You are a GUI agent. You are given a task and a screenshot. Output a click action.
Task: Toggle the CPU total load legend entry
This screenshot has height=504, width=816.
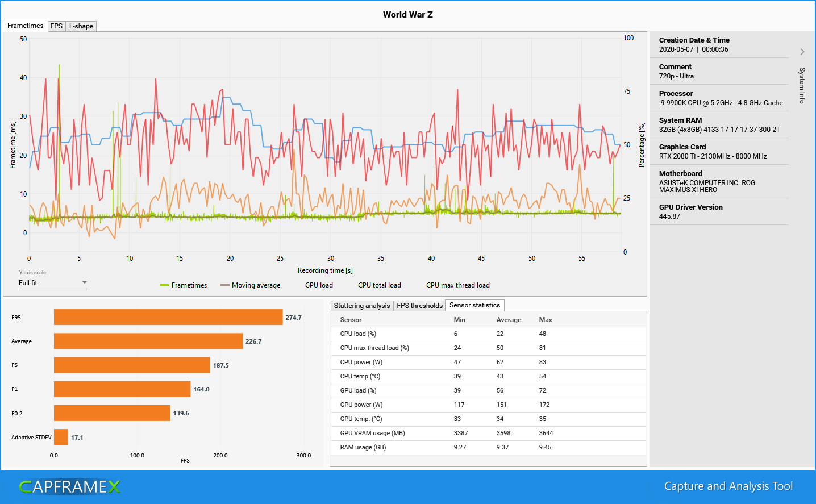pos(379,285)
